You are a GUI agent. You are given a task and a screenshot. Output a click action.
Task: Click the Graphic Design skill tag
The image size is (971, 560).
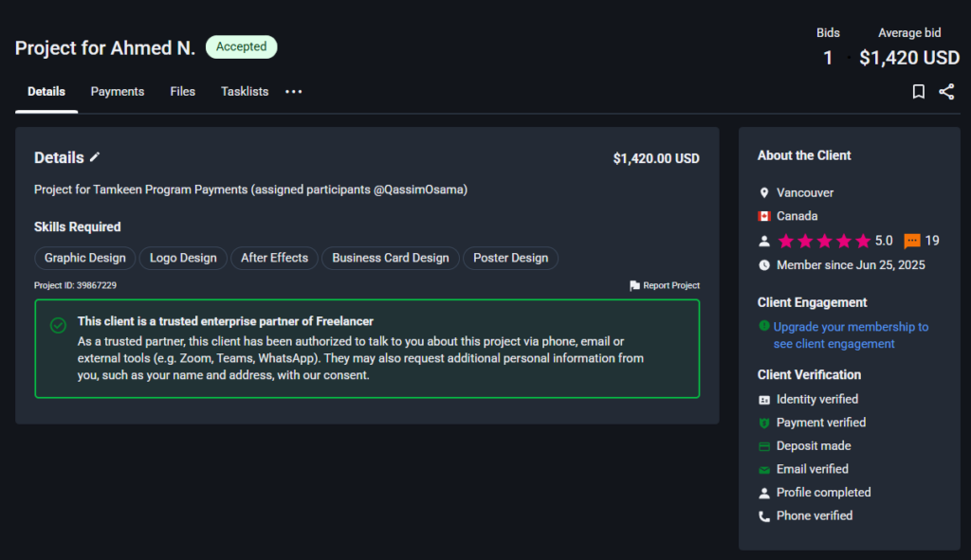click(85, 258)
